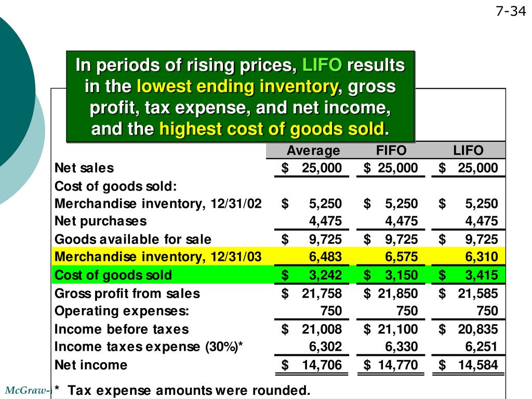
Task: Click Average income tax value 6,302
Action: pos(325,347)
